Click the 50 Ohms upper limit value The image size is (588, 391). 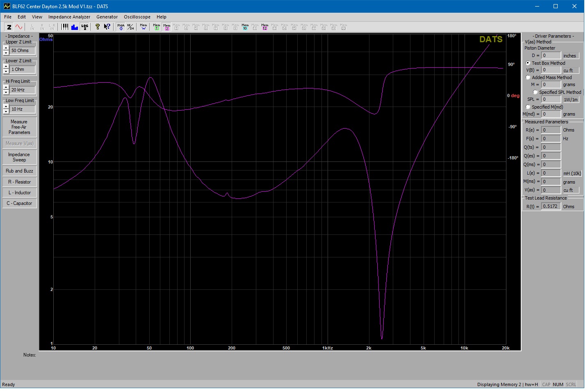click(23, 50)
